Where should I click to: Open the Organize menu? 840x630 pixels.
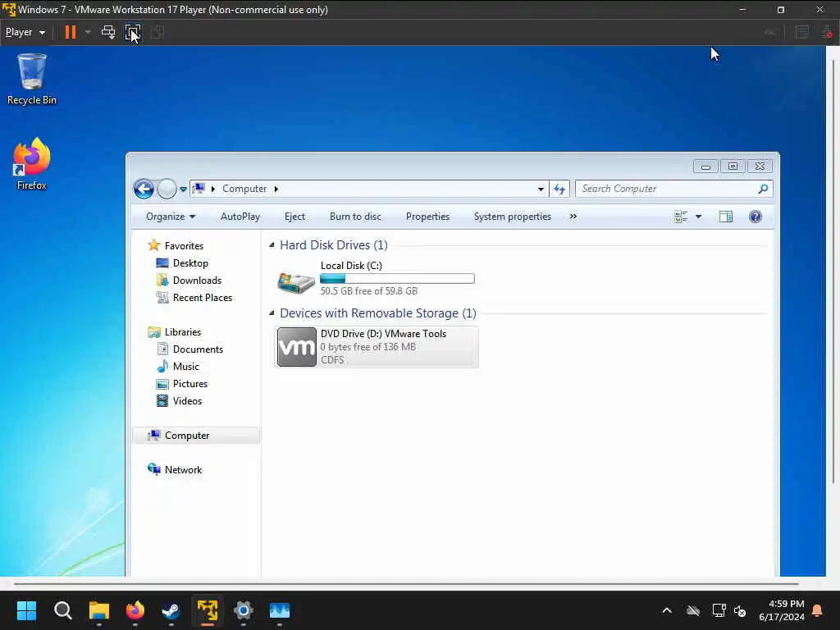click(171, 217)
